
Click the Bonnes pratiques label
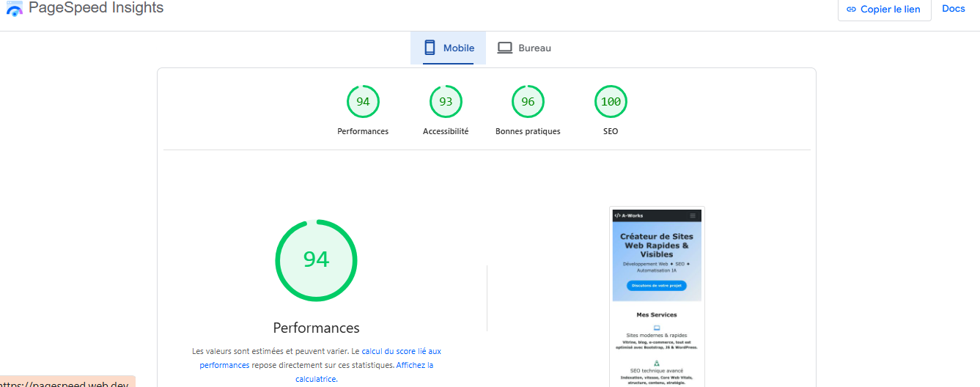click(x=528, y=131)
